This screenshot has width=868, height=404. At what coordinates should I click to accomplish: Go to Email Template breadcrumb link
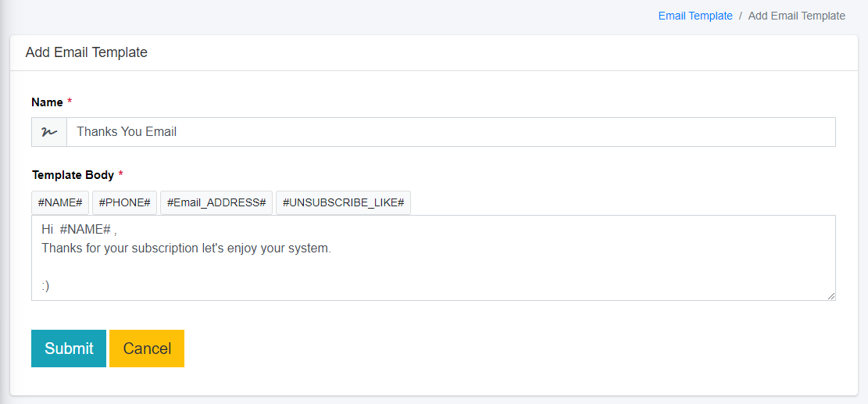695,16
